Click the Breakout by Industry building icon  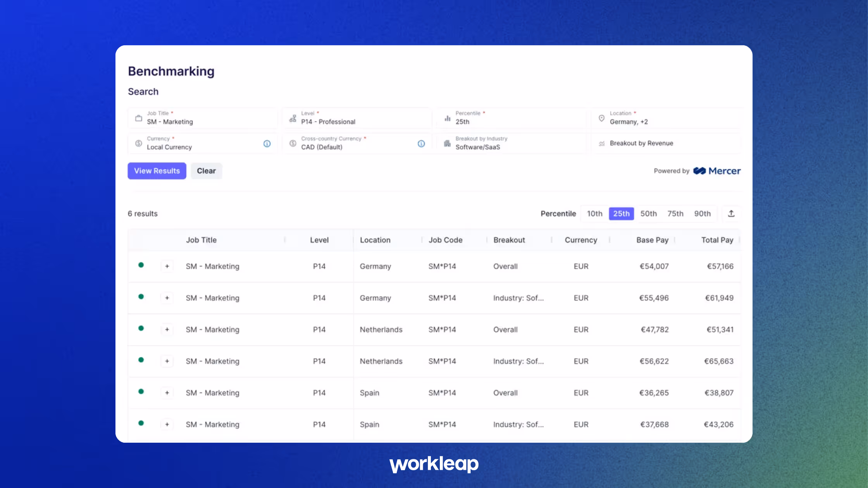pos(447,144)
